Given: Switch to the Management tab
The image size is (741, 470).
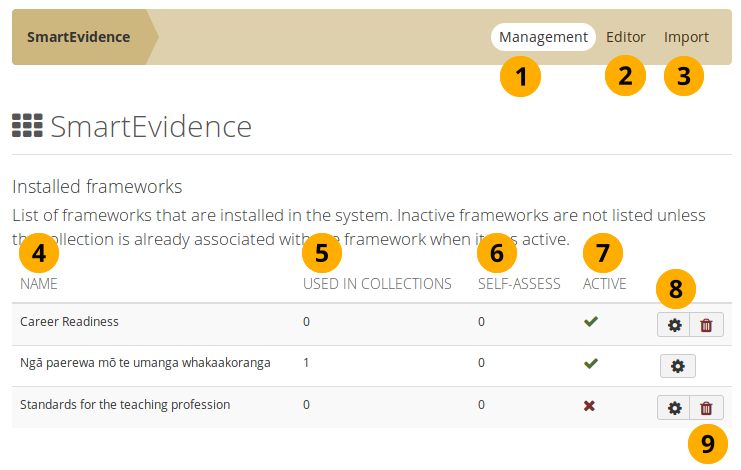Looking at the screenshot, I should (543, 37).
